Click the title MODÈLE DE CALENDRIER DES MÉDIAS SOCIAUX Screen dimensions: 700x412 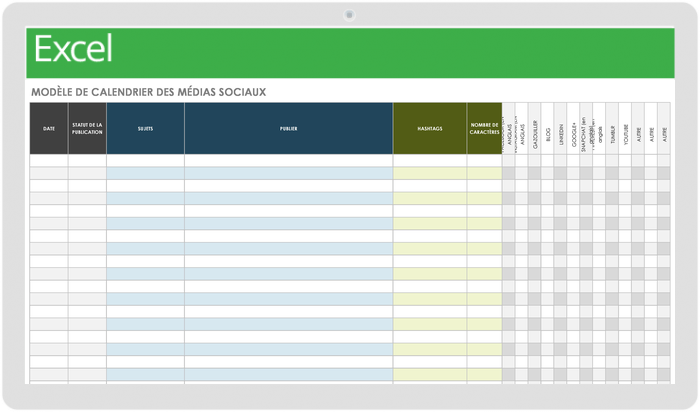pyautogui.click(x=149, y=92)
